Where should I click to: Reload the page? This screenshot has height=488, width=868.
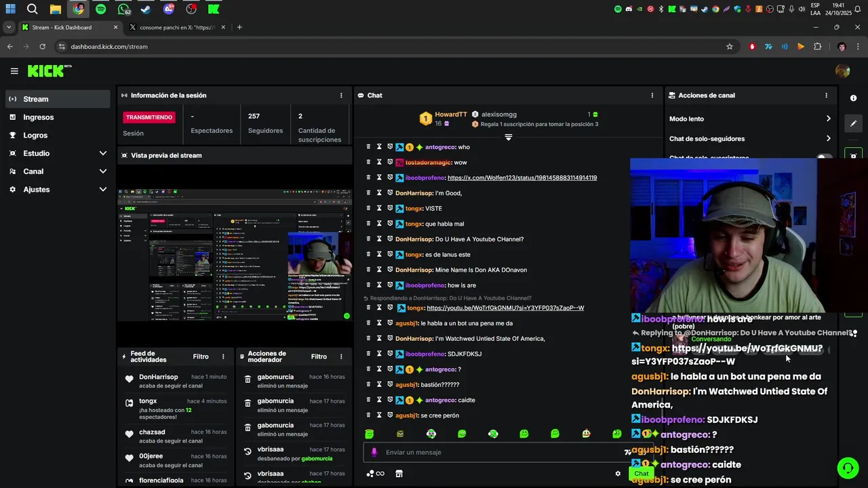[x=42, y=47]
